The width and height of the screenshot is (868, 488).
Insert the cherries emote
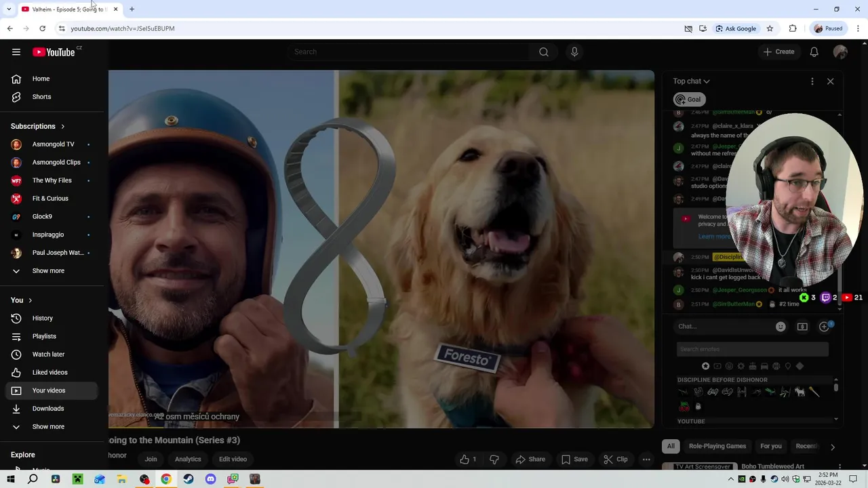click(684, 407)
